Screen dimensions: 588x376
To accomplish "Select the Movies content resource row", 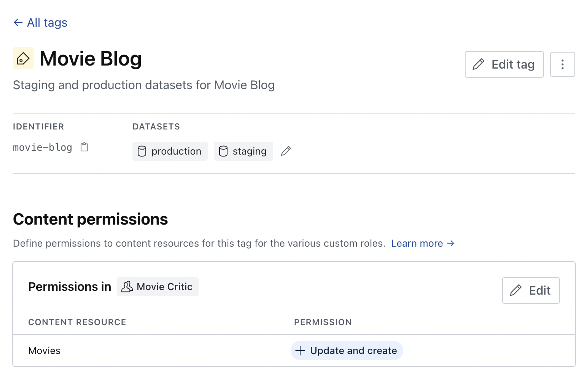I will pyautogui.click(x=44, y=351).
